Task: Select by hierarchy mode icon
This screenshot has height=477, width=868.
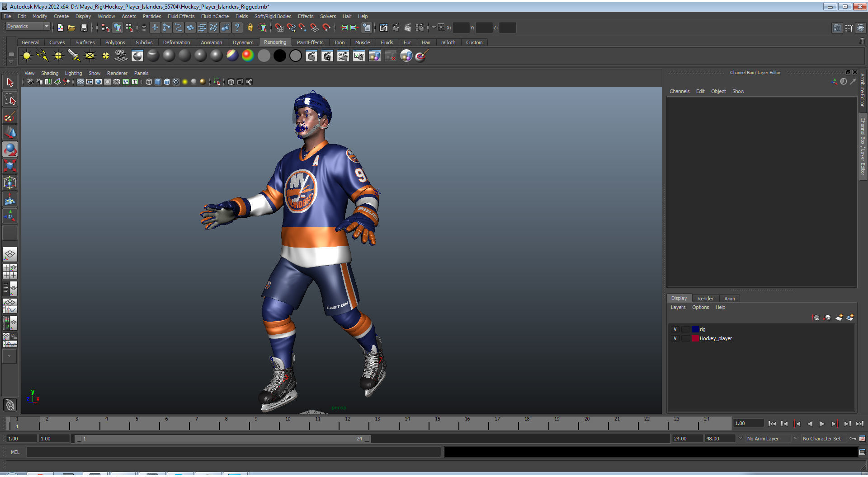Action: [x=106, y=28]
